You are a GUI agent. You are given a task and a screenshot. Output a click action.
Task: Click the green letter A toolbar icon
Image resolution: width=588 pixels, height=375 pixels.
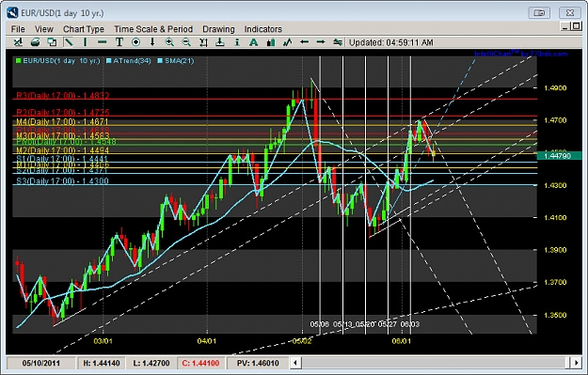(253, 42)
